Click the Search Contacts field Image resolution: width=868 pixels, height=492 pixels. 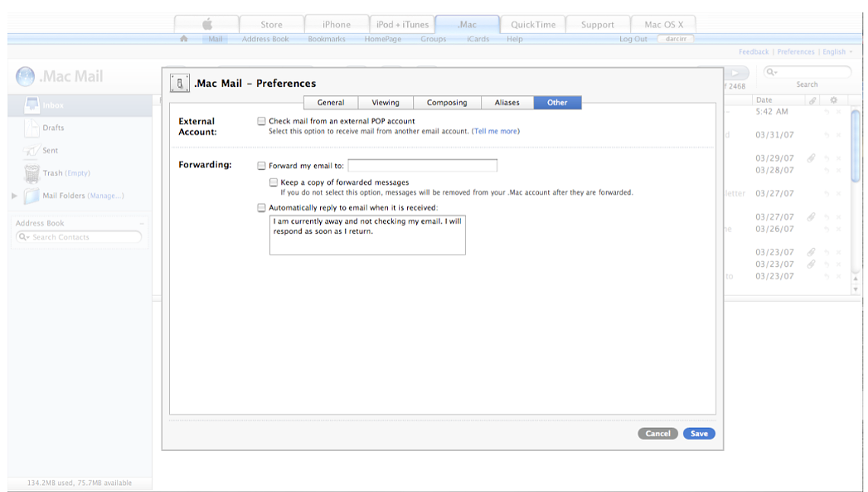point(78,237)
